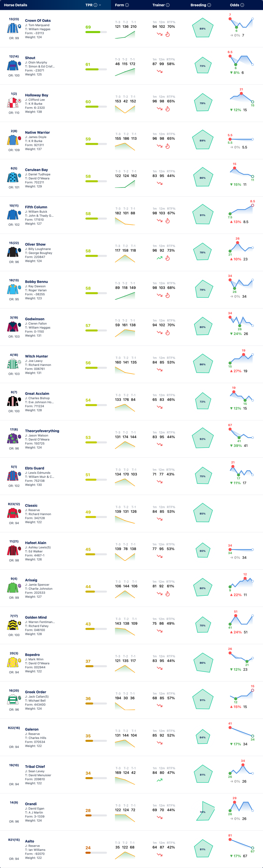Click Fifth Column's TPR progress bar
263x868 pixels.
(x=96, y=219)
